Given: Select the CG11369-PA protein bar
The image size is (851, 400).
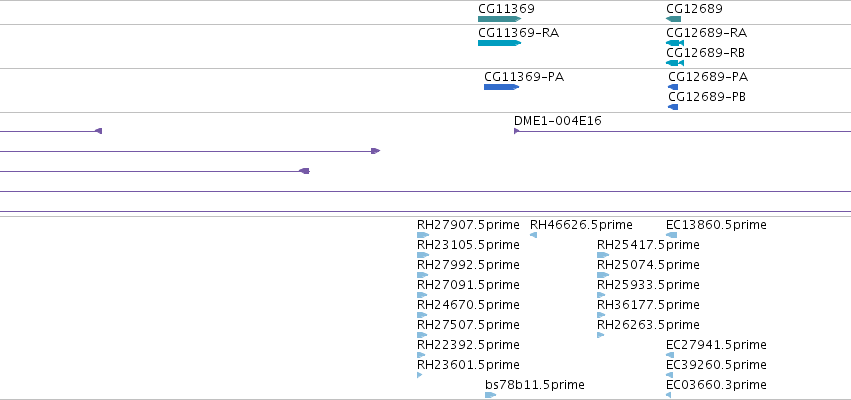Looking at the screenshot, I should pyautogui.click(x=501, y=87).
